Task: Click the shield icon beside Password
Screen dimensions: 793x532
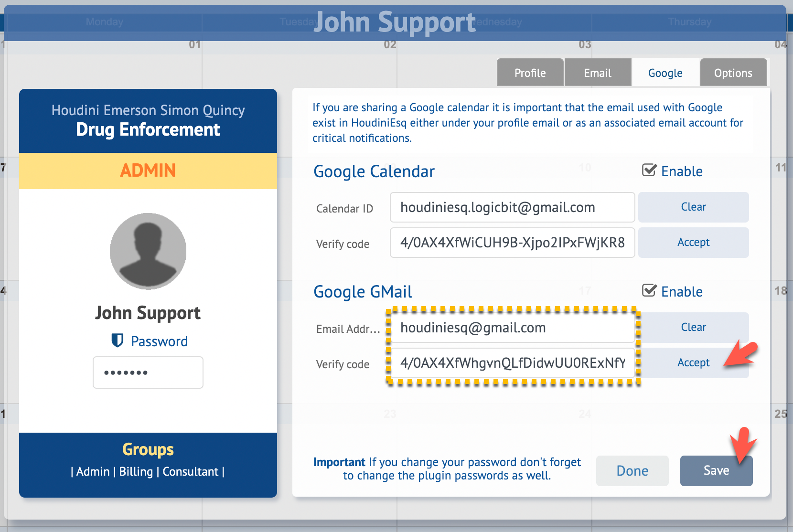Action: coord(117,340)
